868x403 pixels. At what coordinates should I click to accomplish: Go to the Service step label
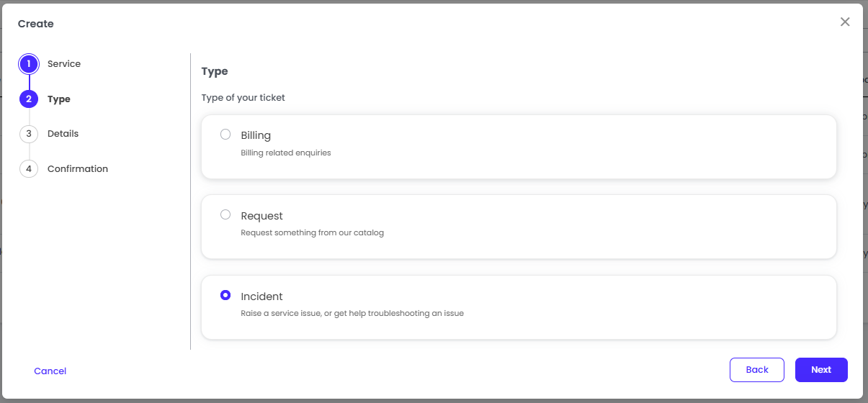[x=64, y=64]
